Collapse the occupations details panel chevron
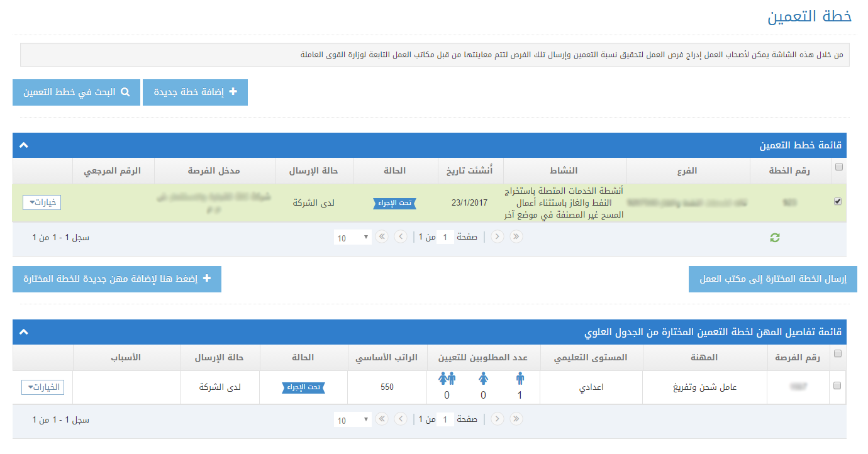The image size is (868, 454). [24, 332]
